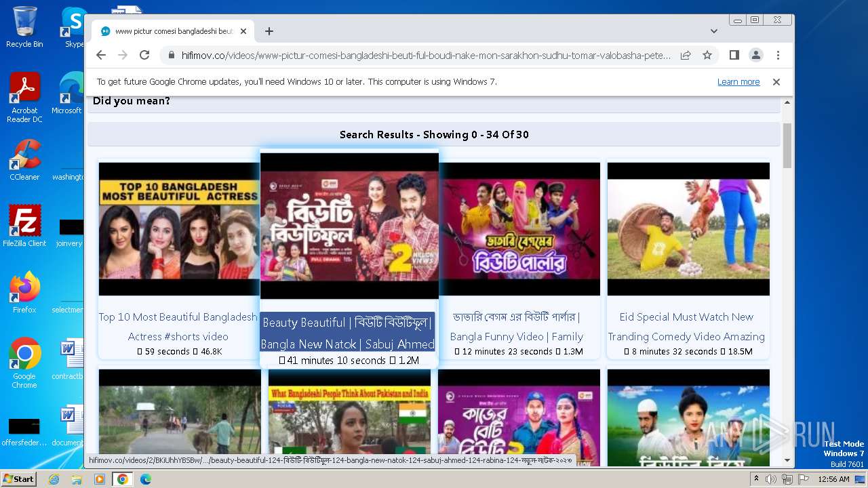868x488 pixels.
Task: Reload the page with the refresh icon
Action: (144, 55)
